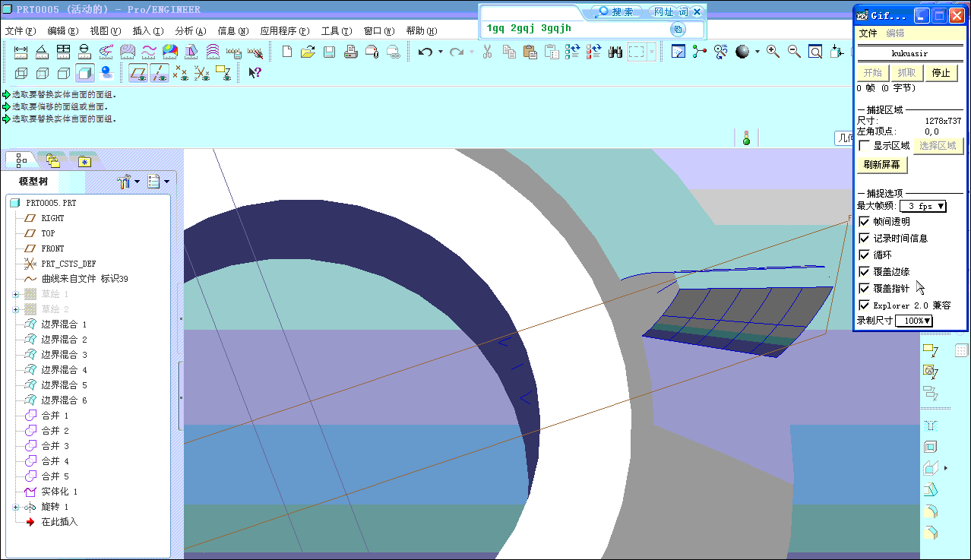Switch display to wireframe mode
Screen dimensions: 971x560
(x=21, y=73)
